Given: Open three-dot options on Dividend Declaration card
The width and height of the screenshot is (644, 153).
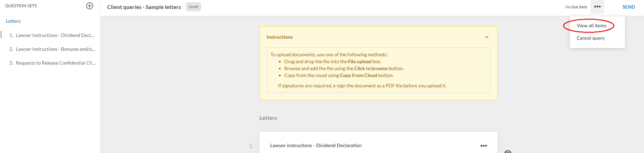Looking at the screenshot, I should (483, 146).
